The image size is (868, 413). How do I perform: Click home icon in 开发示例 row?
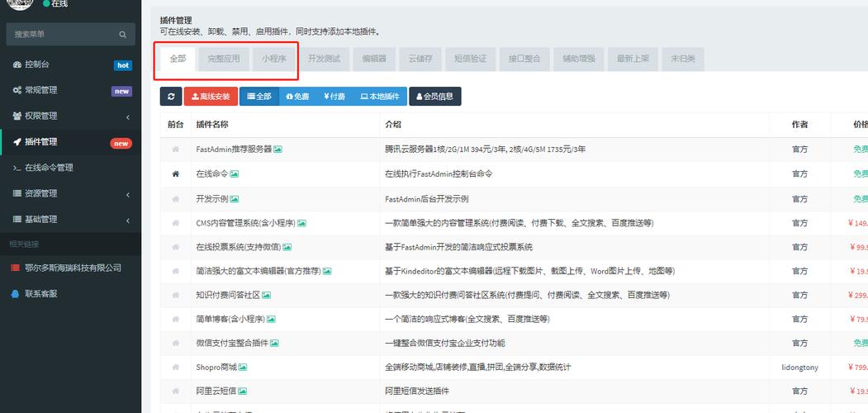[x=175, y=199]
